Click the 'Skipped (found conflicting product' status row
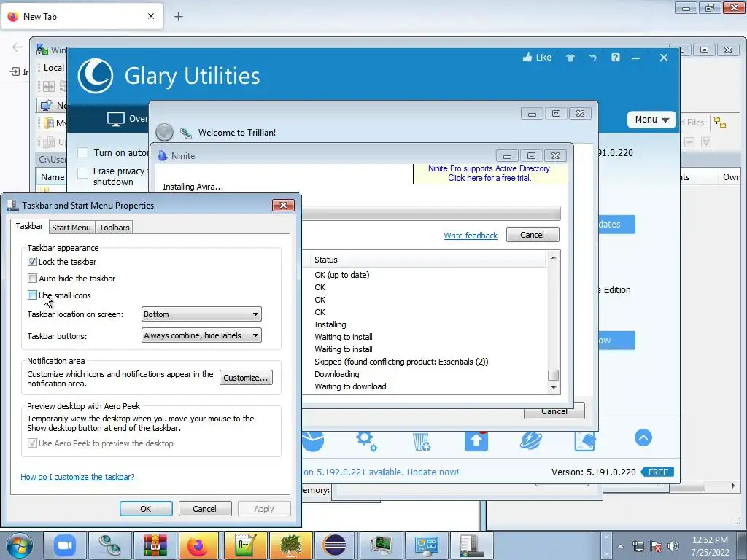This screenshot has width=747, height=560. pos(401,362)
